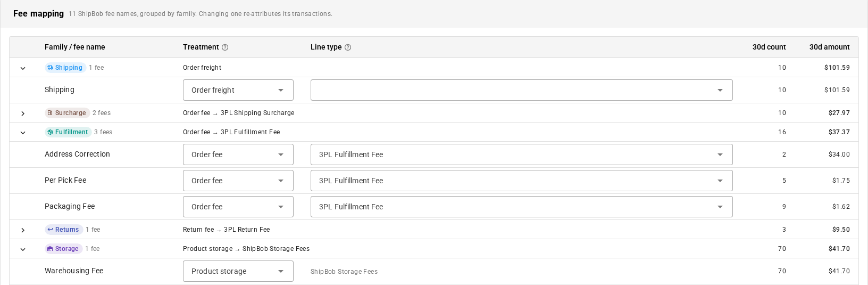Open Per Pick Fee line type dropdown
Viewport: 868px width, 285px height.
[x=522, y=181]
